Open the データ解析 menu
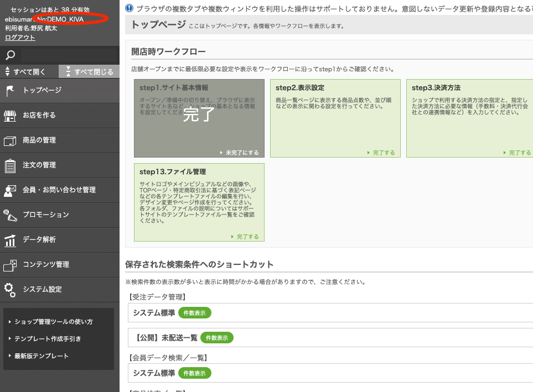The image size is (533, 392). (x=60, y=240)
